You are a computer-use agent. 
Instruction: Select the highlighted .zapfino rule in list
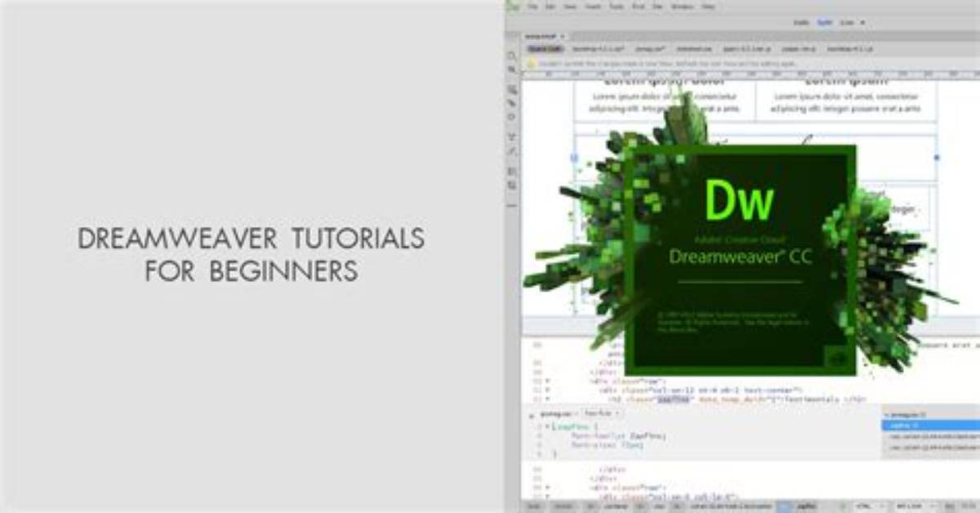click(931, 426)
